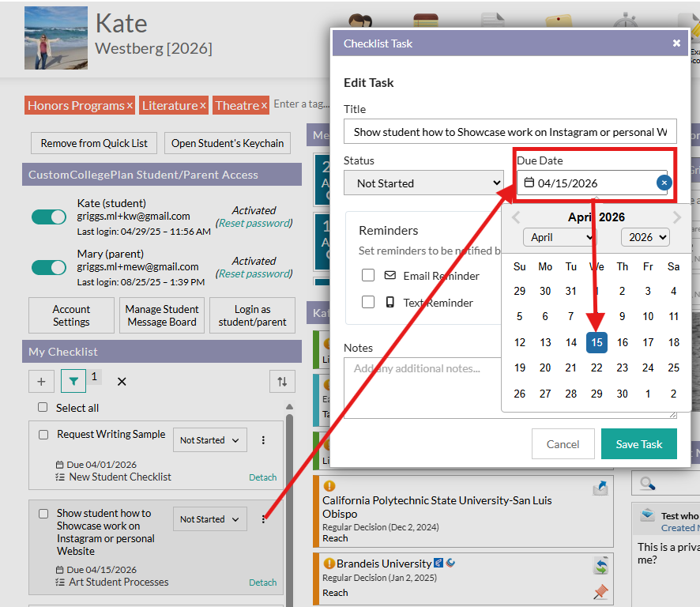The width and height of the screenshot is (700, 607).
Task: Click the task Title input field
Action: [x=510, y=132]
